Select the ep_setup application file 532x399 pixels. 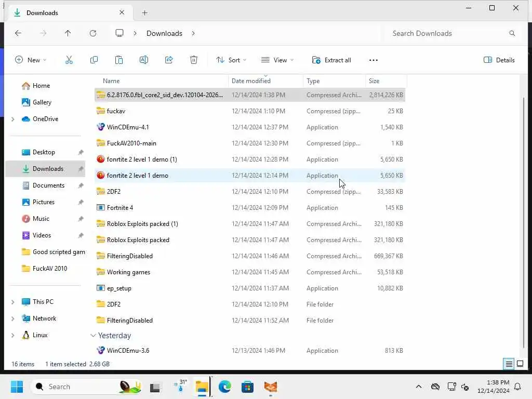tap(250, 288)
